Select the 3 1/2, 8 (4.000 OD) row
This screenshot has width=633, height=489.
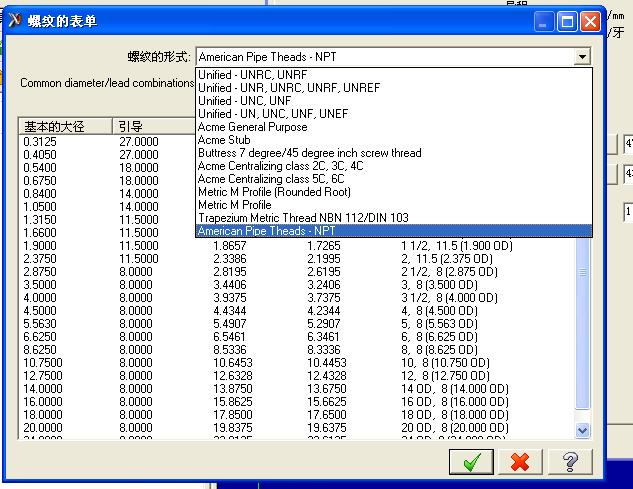pos(297,298)
